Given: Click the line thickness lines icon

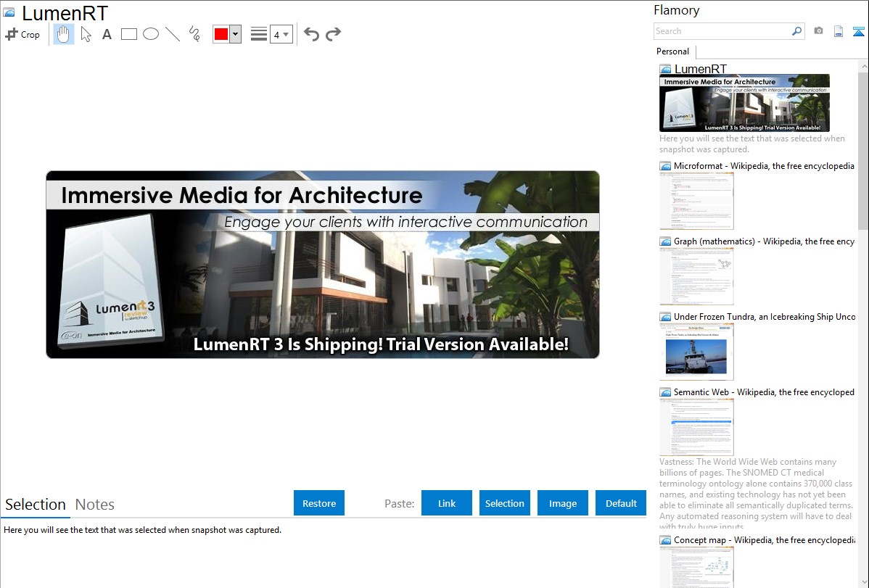Looking at the screenshot, I should click(x=259, y=34).
